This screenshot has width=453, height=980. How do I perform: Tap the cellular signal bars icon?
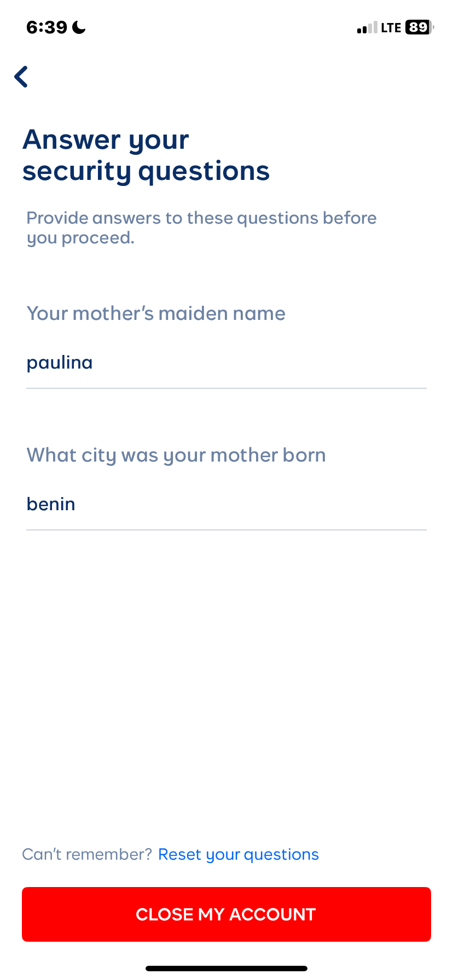click(x=367, y=28)
